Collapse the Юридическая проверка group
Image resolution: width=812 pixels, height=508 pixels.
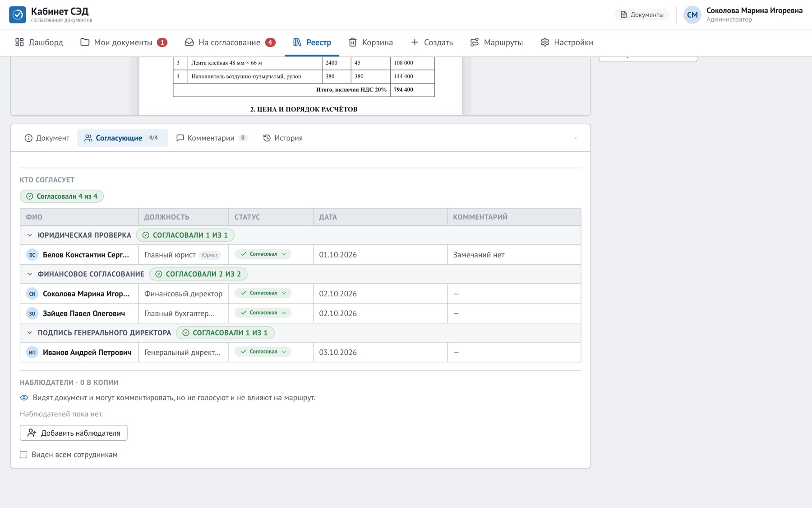pyautogui.click(x=29, y=235)
